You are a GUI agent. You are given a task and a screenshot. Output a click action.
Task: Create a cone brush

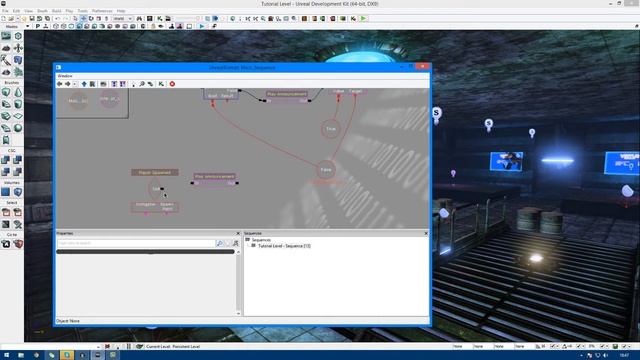pyautogui.click(x=18, y=92)
